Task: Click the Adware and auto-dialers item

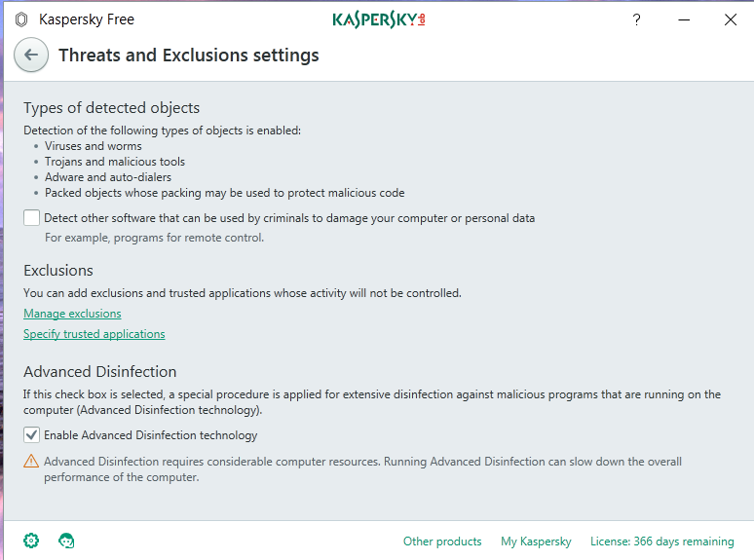Action: tap(108, 177)
